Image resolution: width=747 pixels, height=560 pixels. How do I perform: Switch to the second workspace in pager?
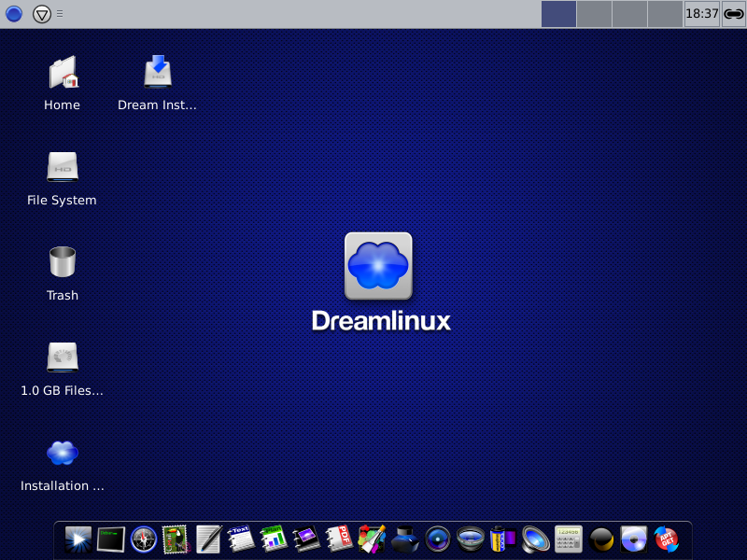(594, 14)
